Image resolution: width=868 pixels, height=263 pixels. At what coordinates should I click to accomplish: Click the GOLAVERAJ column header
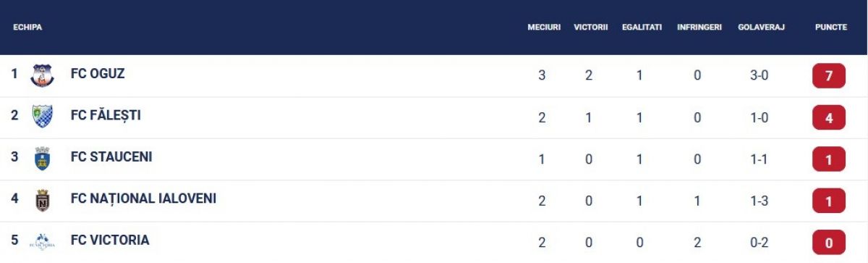pyautogui.click(x=761, y=28)
